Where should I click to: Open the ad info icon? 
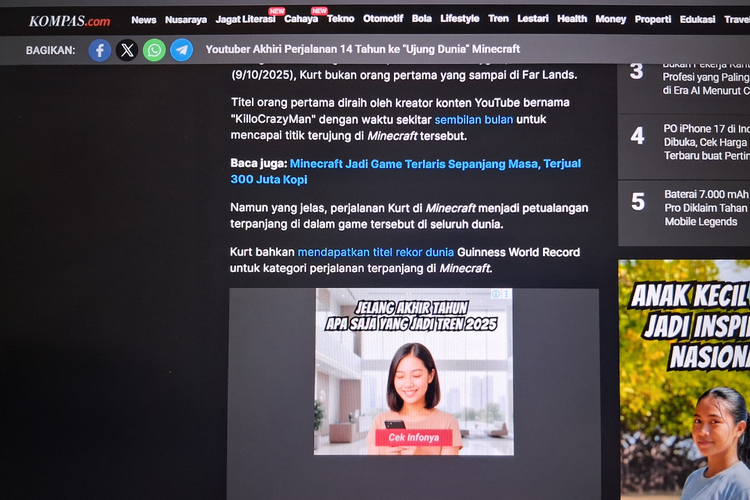tap(497, 294)
